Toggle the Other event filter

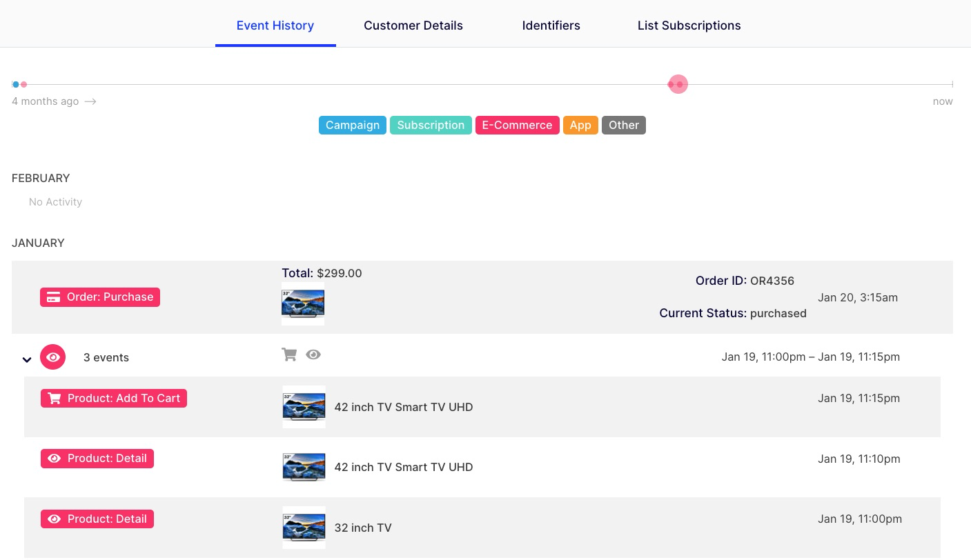[x=624, y=126]
